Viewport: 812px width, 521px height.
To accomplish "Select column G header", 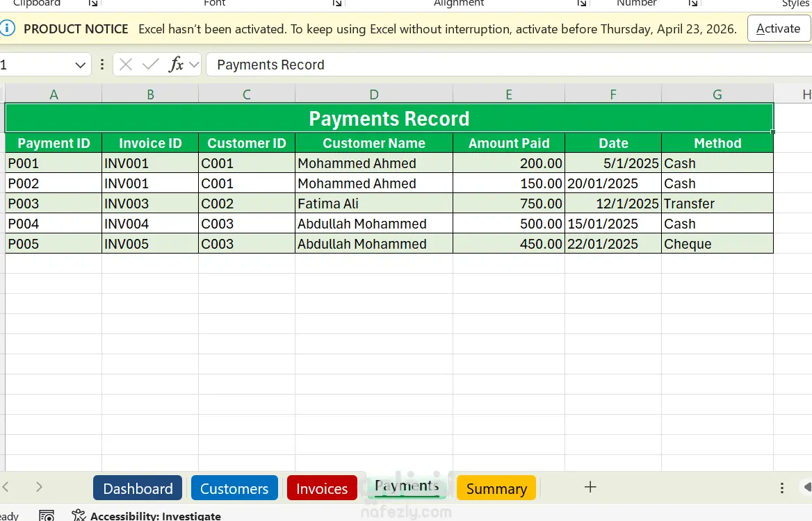I will tap(717, 94).
